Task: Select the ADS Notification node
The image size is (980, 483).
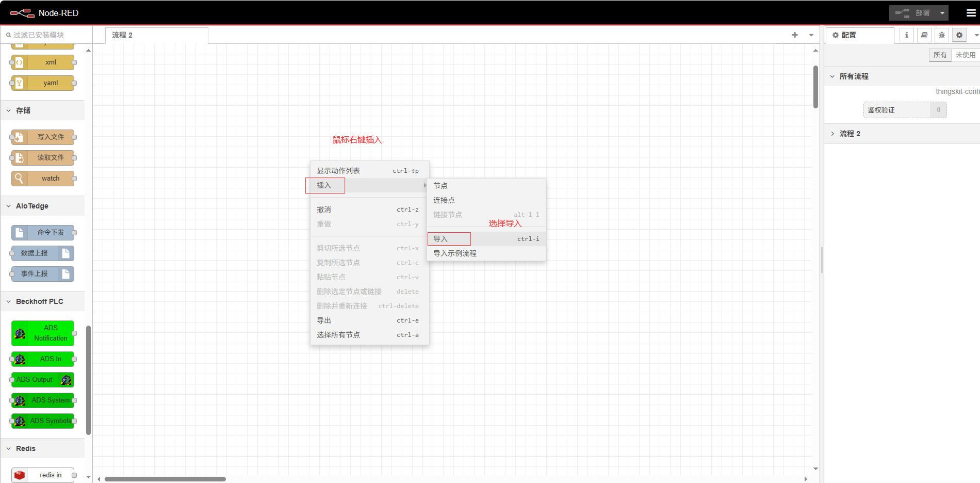Action: coord(43,333)
